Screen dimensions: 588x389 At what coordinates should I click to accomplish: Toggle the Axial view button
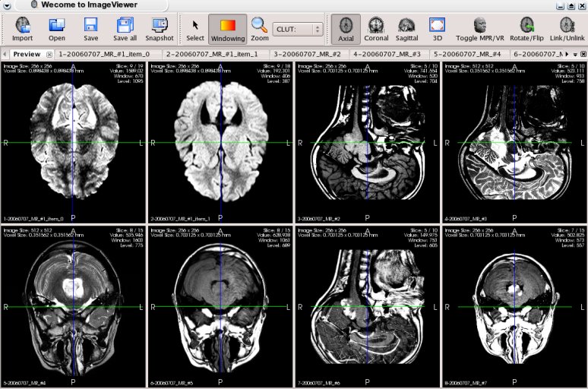tap(346, 29)
